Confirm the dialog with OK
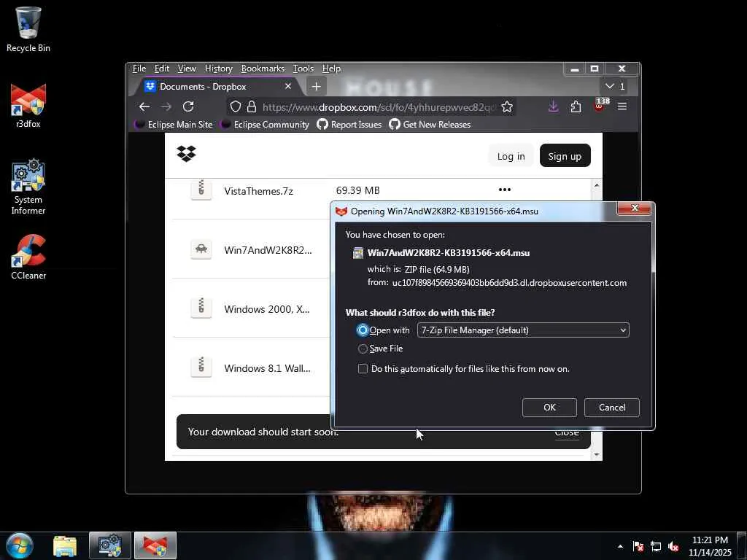The width and height of the screenshot is (747, 560). pyautogui.click(x=549, y=408)
